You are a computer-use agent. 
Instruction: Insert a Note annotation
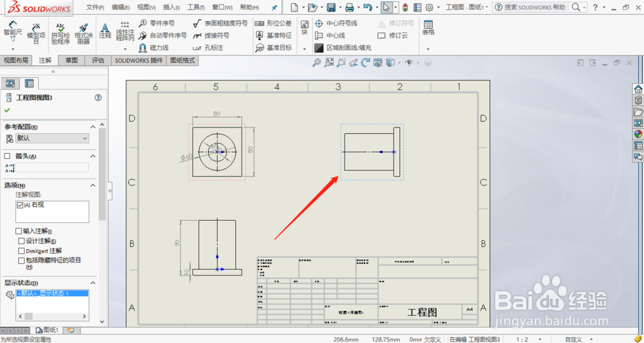(x=105, y=31)
